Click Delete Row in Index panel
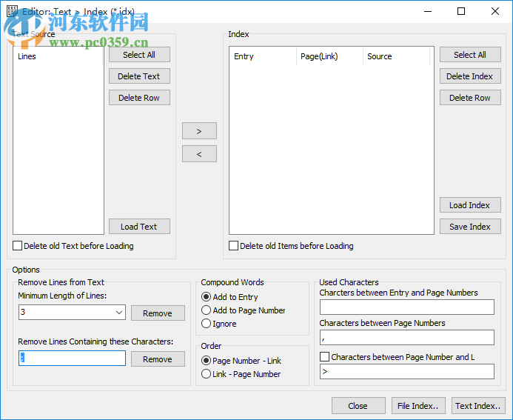 pyautogui.click(x=470, y=98)
